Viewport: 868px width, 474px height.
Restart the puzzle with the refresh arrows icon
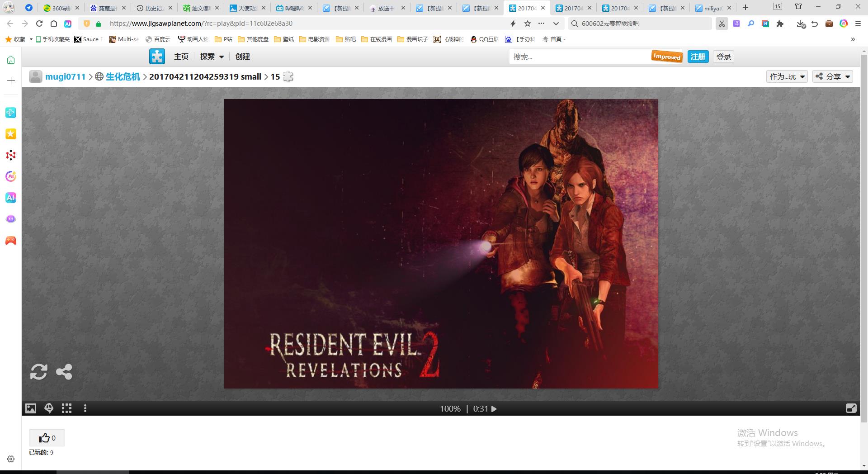tap(39, 372)
